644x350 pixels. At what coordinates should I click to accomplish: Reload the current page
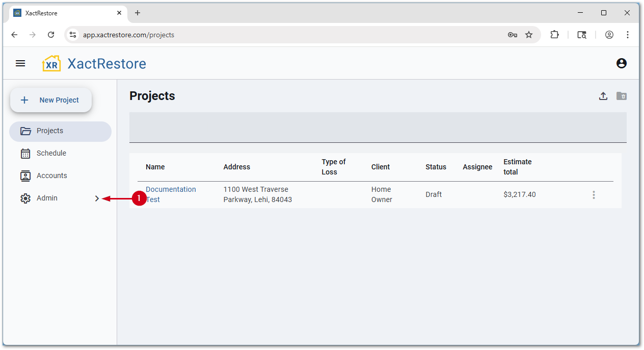51,35
